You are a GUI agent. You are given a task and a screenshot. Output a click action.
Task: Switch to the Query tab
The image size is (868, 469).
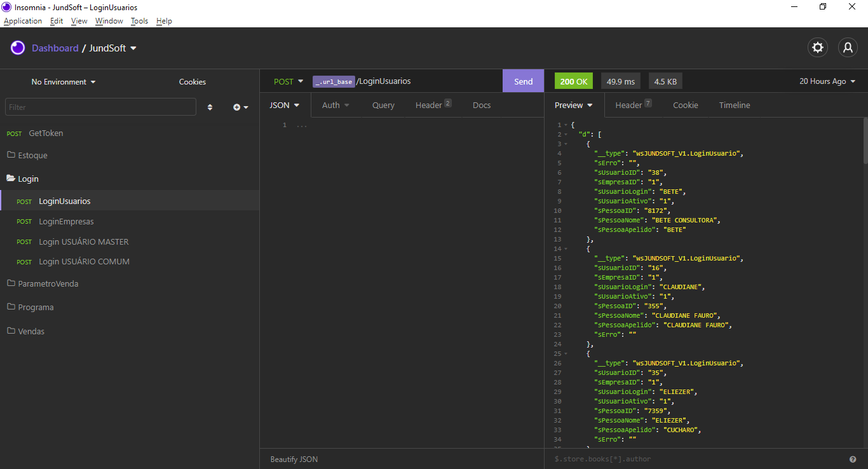pos(383,105)
